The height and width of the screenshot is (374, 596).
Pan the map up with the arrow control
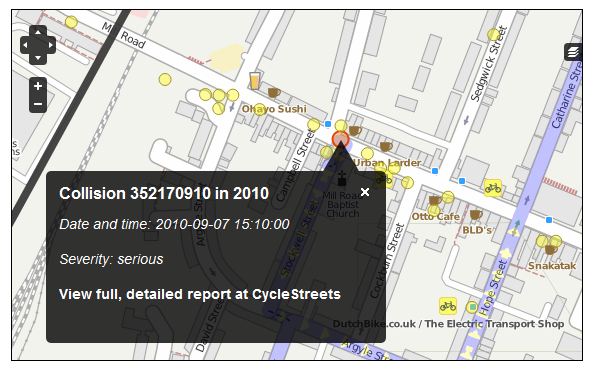(38, 32)
